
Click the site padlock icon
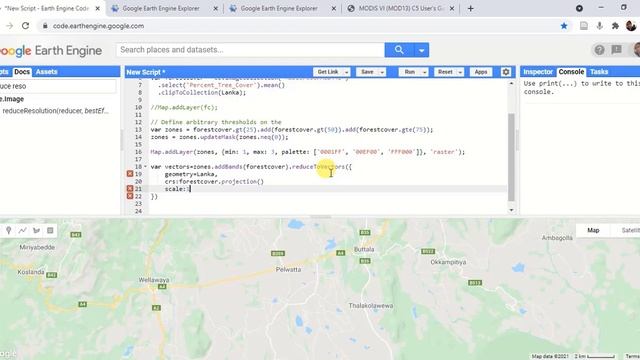click(45, 26)
